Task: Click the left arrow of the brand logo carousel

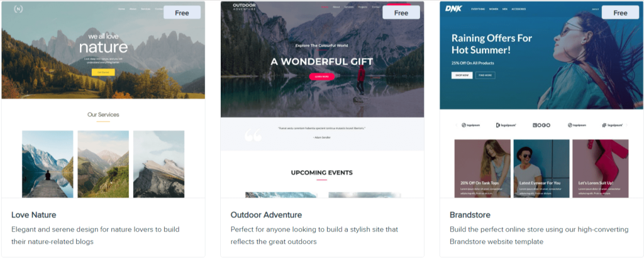Action: click(x=456, y=125)
